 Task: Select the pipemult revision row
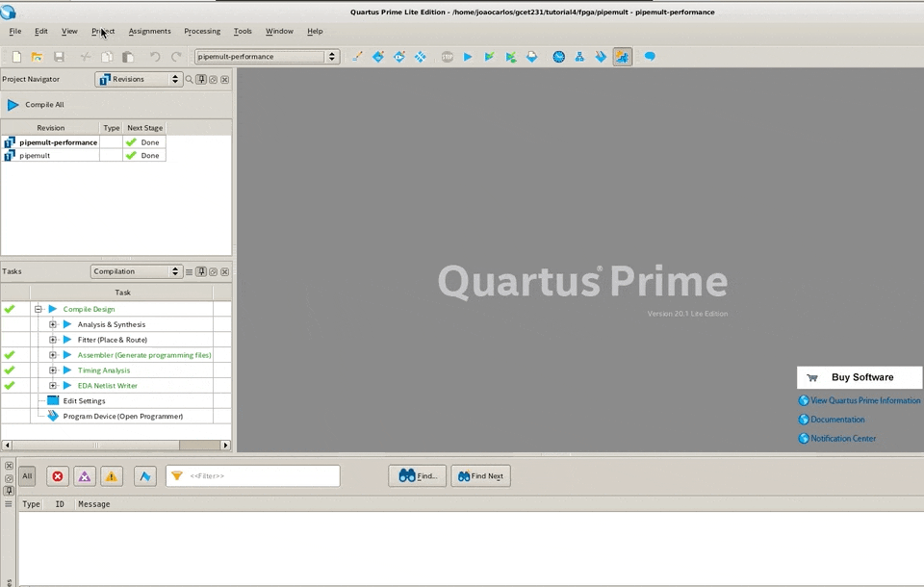pyautogui.click(x=83, y=156)
